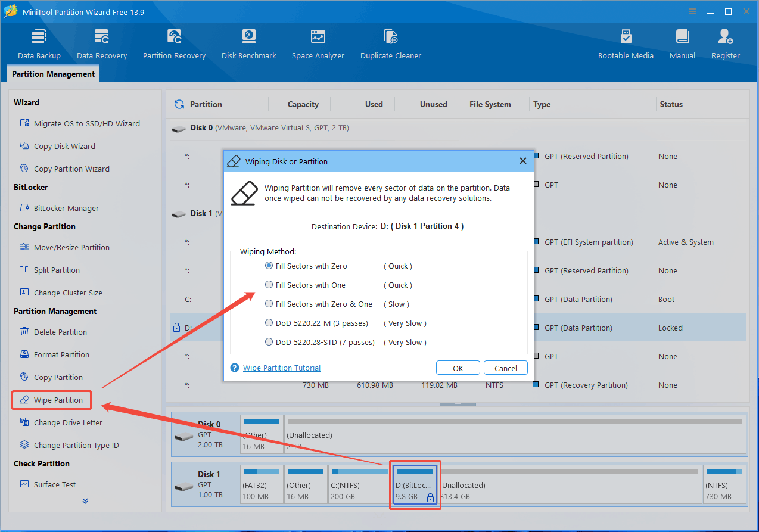Image resolution: width=759 pixels, height=532 pixels.
Task: Select C:(NTFS) 200 GB block in disk map
Action: pyautogui.click(x=359, y=485)
